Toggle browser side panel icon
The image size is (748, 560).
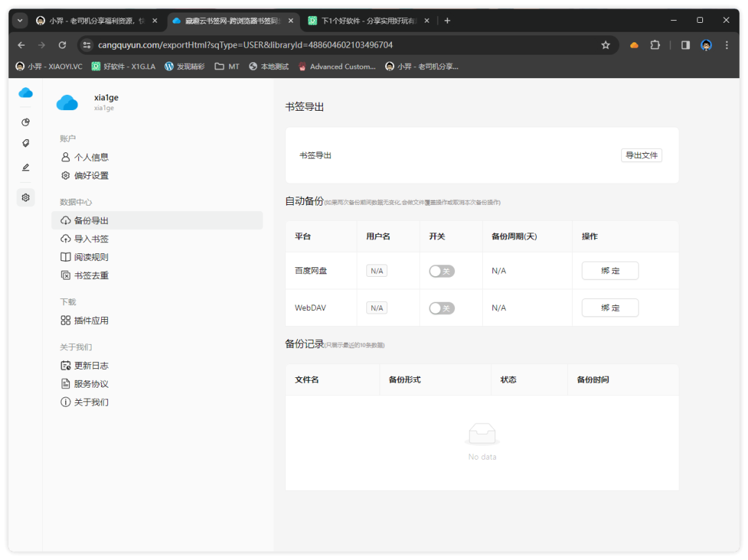coord(685,45)
